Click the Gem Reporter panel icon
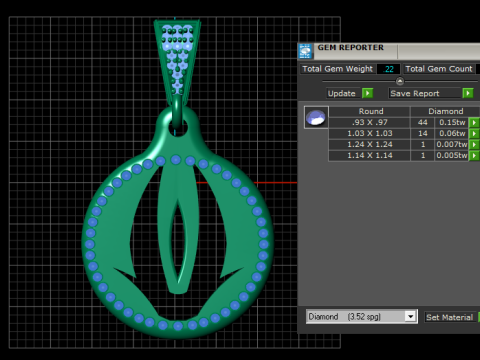This screenshot has width=480, height=360. [x=305, y=51]
